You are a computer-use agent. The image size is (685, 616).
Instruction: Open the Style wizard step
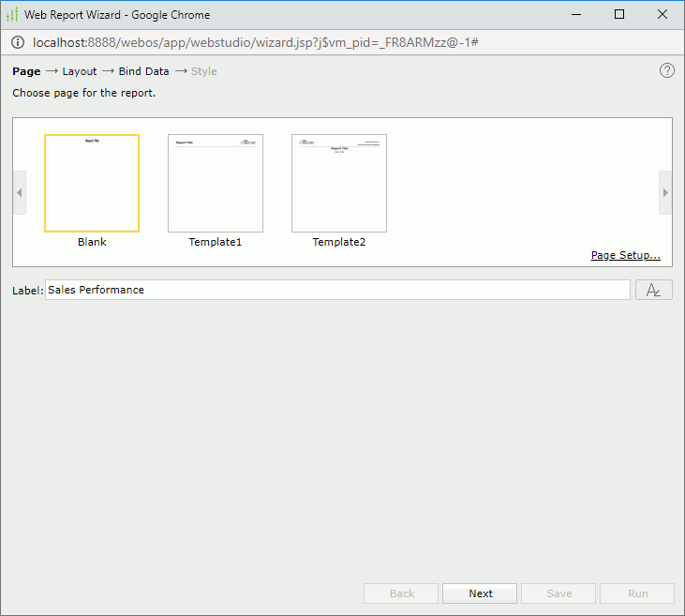[203, 71]
